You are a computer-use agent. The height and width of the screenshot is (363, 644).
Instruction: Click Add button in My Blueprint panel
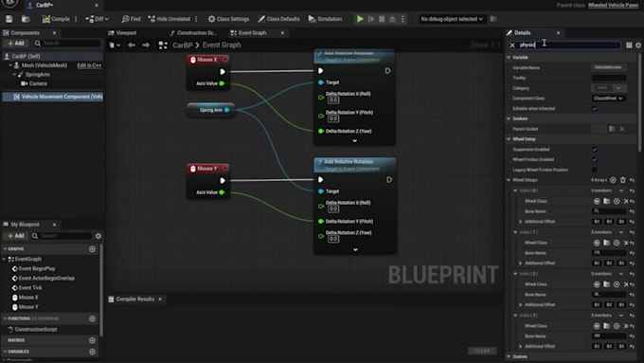[16, 236]
